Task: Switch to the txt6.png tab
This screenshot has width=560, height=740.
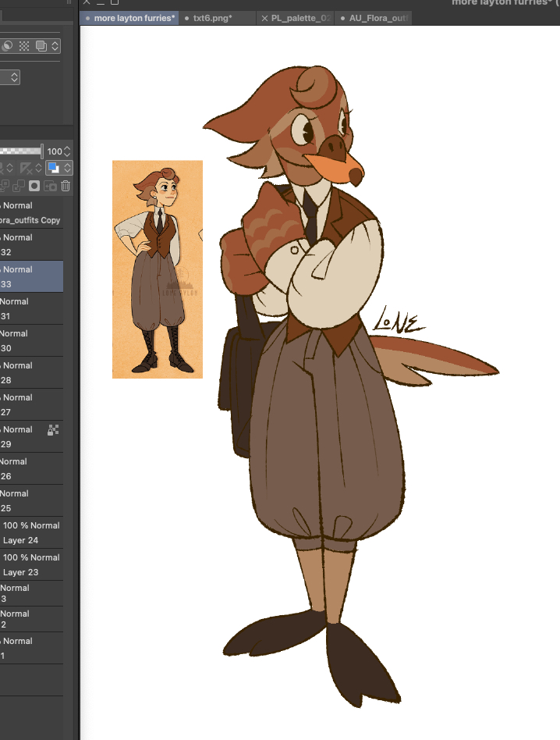Action: (x=212, y=18)
